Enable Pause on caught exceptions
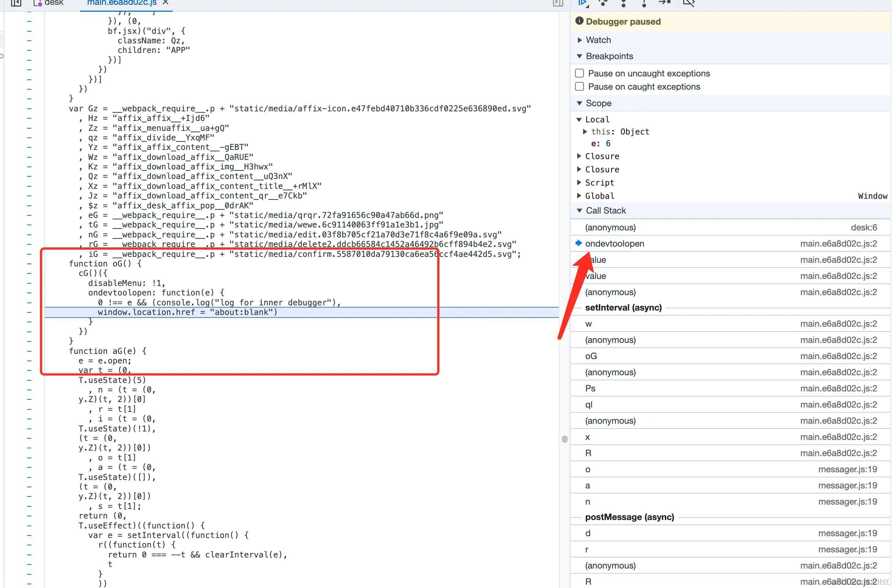The height and width of the screenshot is (588, 892). 579,87
